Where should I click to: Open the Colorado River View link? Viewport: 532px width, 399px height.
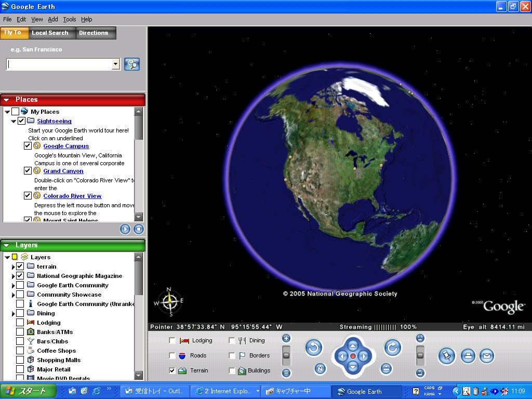point(72,196)
